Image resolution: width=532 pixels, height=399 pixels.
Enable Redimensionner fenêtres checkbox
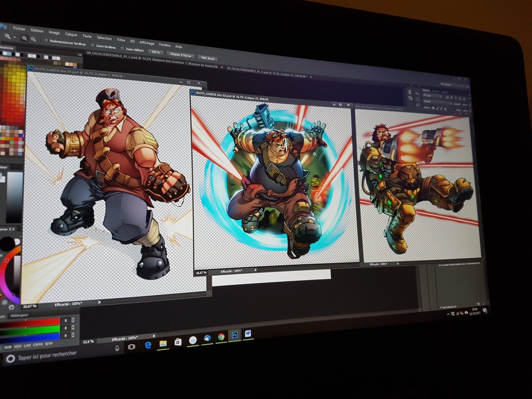point(46,40)
